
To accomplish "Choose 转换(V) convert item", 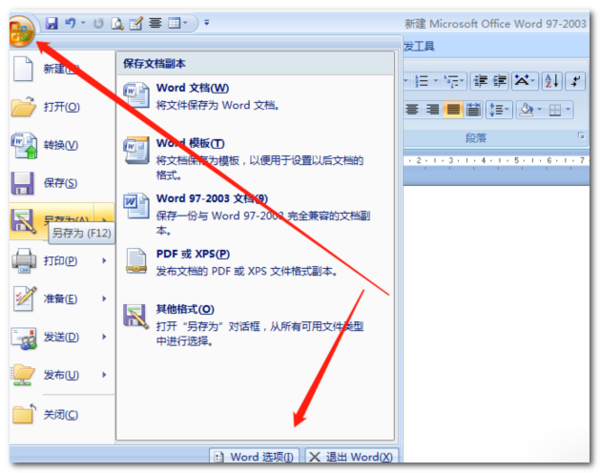I will 62,145.
